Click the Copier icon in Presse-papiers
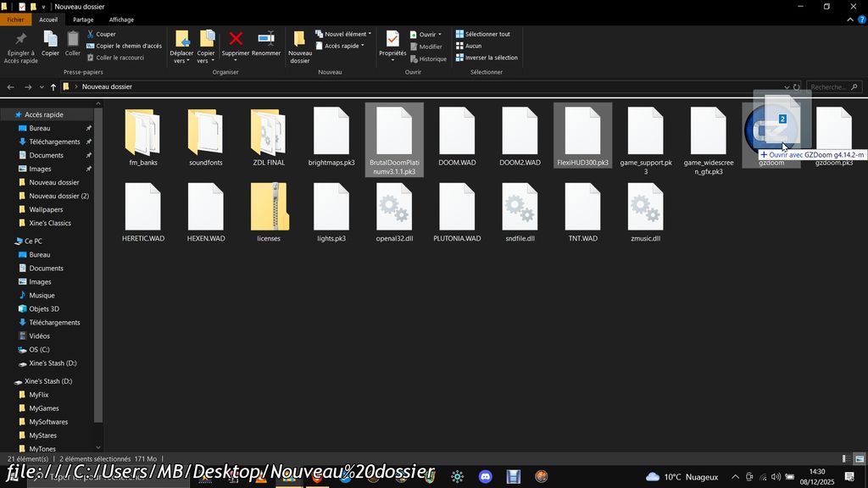The image size is (868, 488). [x=51, y=40]
